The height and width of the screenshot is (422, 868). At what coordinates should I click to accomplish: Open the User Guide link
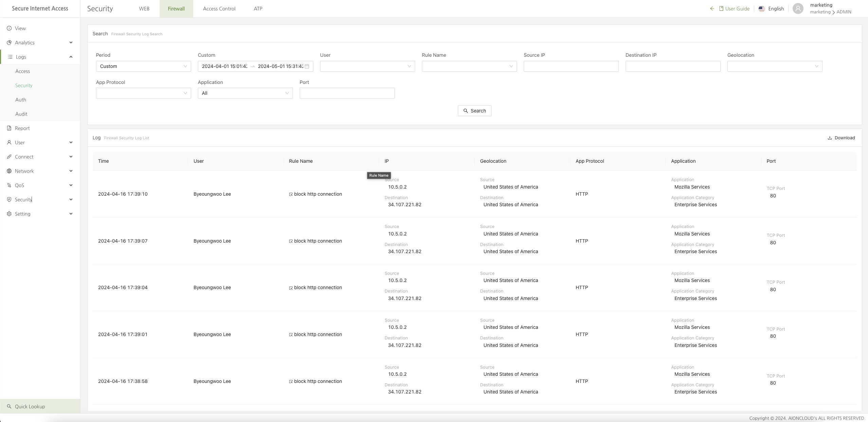[734, 8]
